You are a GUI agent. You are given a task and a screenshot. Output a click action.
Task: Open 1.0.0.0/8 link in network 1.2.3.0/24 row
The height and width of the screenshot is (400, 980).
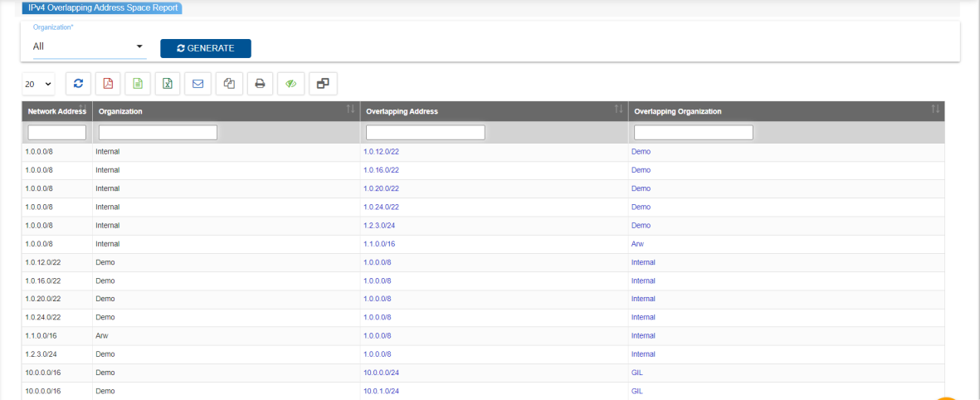(378, 354)
